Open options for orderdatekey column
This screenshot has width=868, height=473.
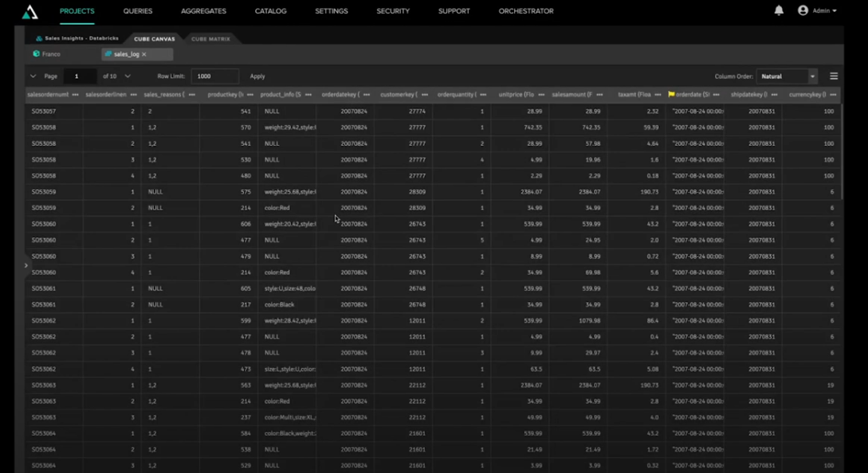tap(367, 95)
